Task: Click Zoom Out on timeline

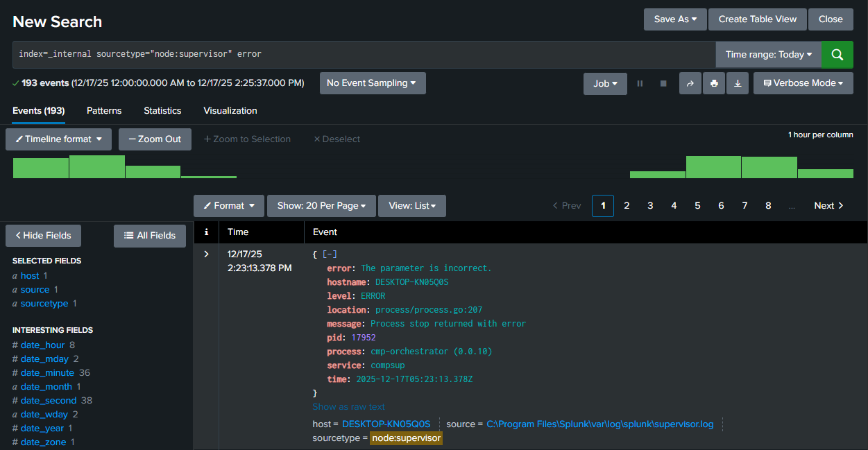Action: [x=154, y=139]
